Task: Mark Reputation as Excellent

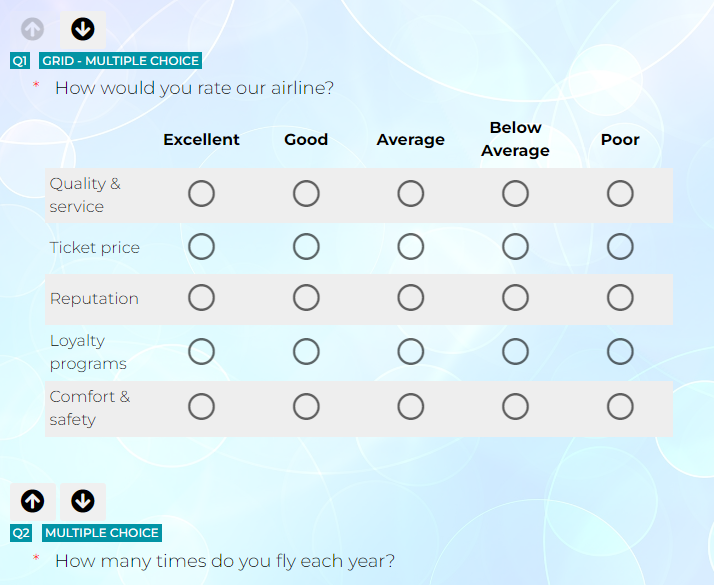Action: click(201, 298)
